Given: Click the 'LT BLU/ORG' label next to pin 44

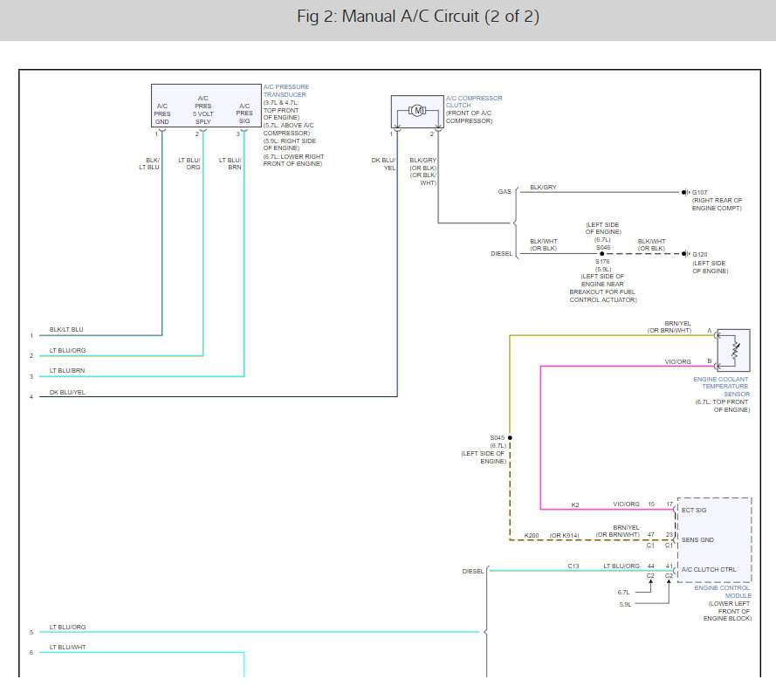Looking at the screenshot, I should pos(621,566).
